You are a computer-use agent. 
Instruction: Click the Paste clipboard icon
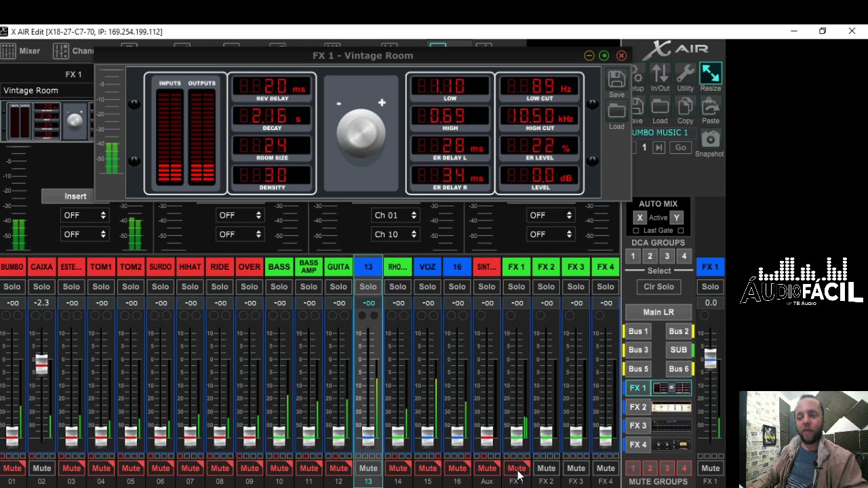tap(711, 106)
